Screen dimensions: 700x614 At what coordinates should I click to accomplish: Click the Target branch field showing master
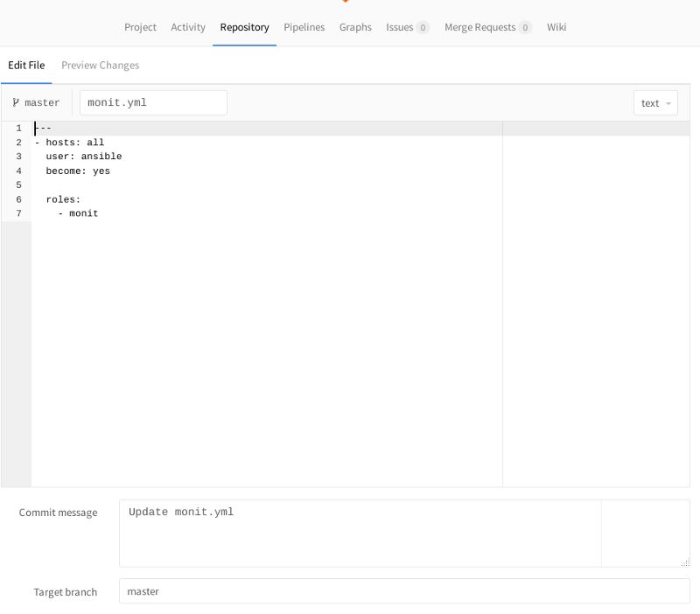point(350,591)
